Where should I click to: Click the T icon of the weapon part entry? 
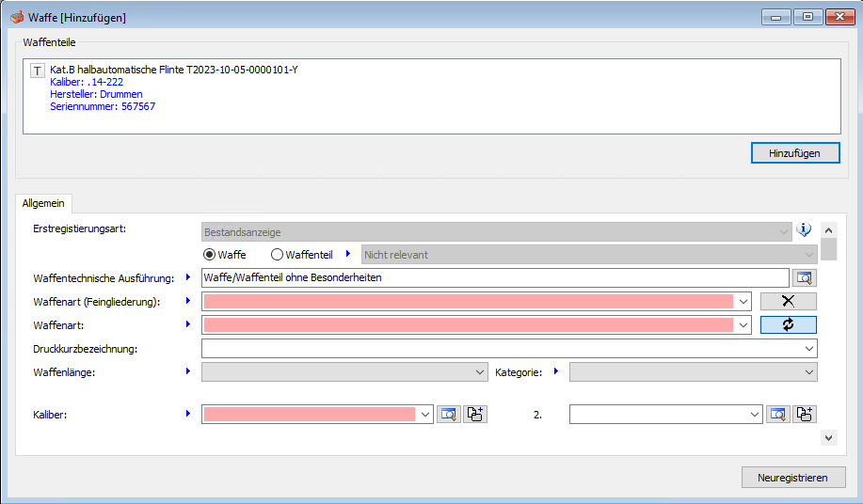[38, 71]
